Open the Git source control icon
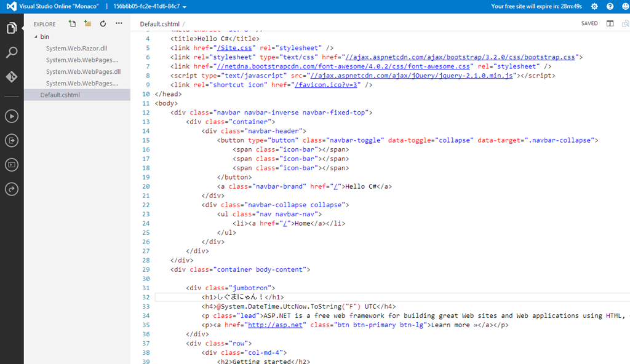This screenshot has height=364, width=630. (x=12, y=77)
